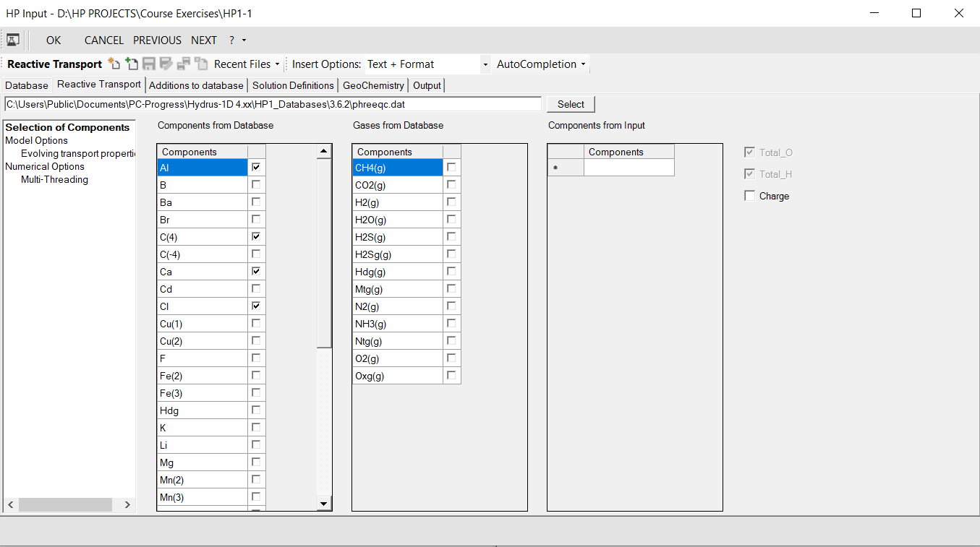Image resolution: width=980 pixels, height=547 pixels.
Task: Check the CO2(g) gas checkbox
Action: point(451,184)
